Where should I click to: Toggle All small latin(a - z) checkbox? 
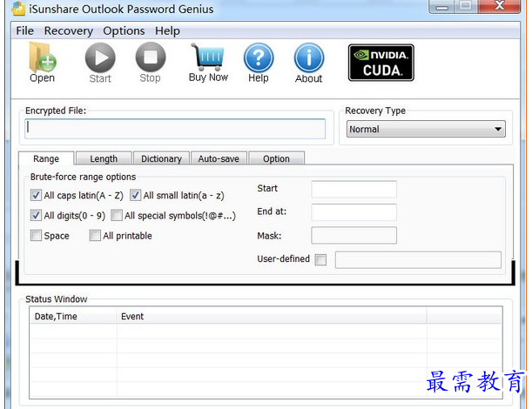point(135,195)
